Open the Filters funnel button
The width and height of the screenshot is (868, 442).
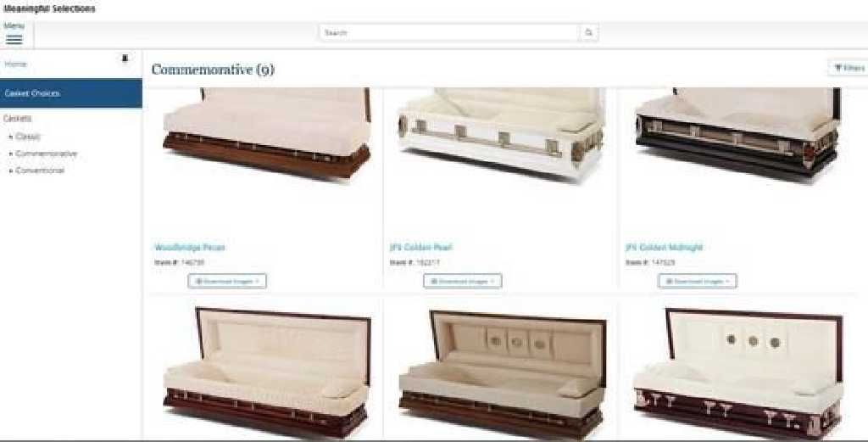coord(848,68)
